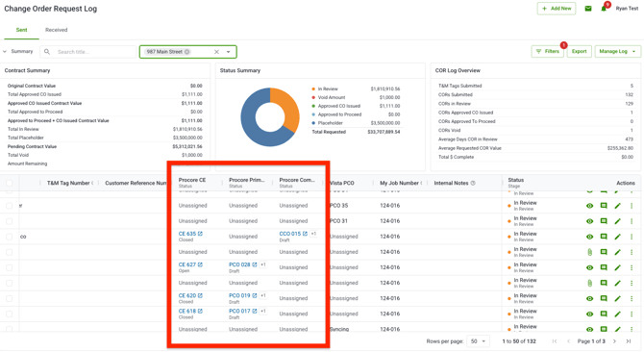This screenshot has width=644, height=352.
Task: Open more actions for CE 627 row
Action: click(x=632, y=267)
